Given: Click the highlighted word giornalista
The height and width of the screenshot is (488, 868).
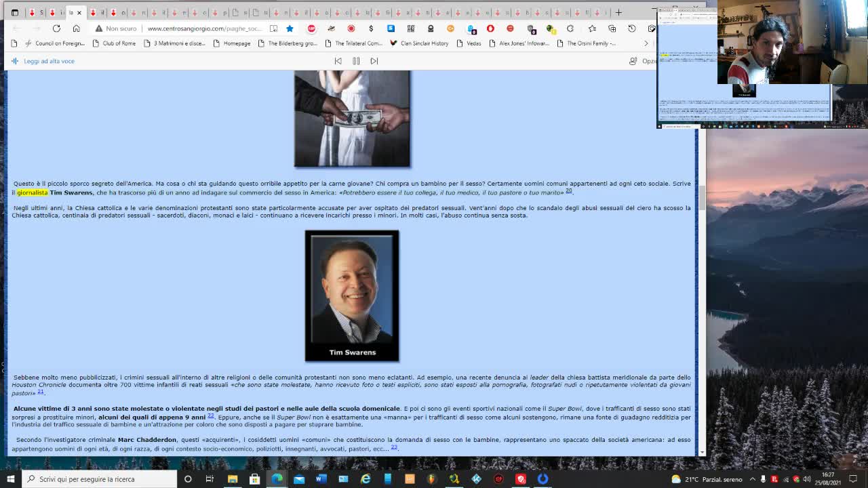Looking at the screenshot, I should point(32,192).
